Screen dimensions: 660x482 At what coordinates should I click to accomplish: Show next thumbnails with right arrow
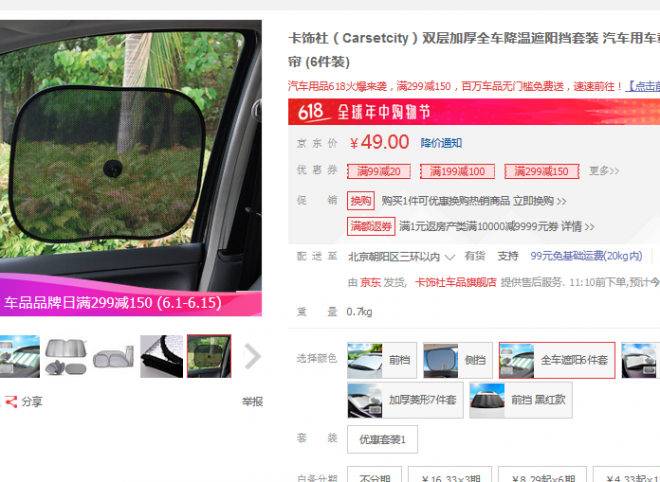pos(253,356)
